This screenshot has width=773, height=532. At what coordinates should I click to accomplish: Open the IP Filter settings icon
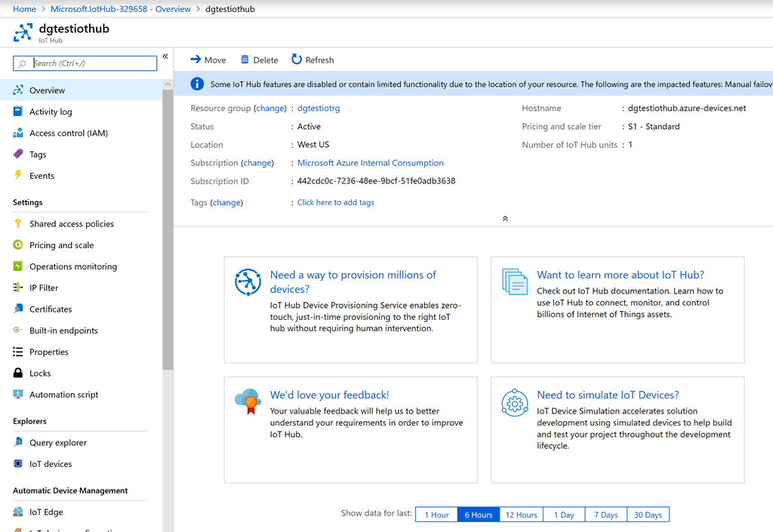(x=19, y=288)
